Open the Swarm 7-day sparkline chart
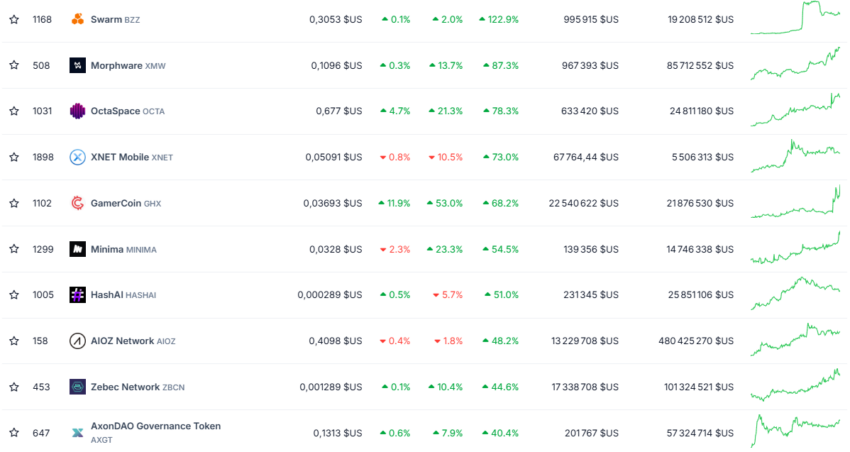Screen dimensions: 850x452 click(x=795, y=18)
